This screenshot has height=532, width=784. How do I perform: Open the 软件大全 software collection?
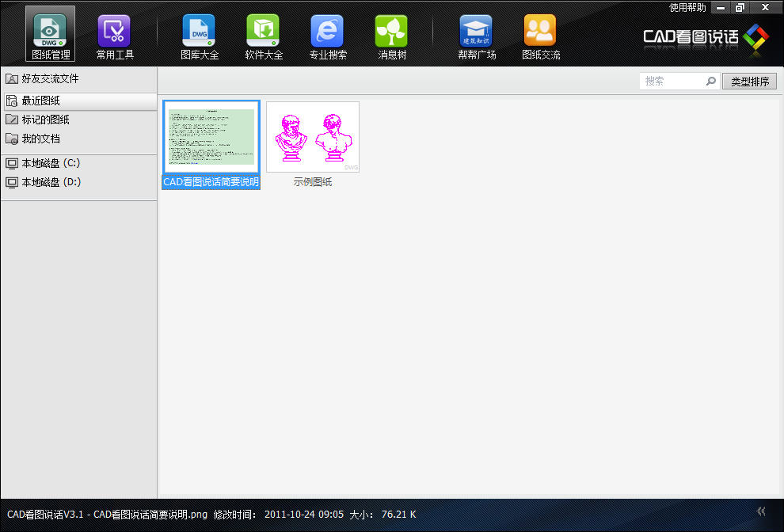click(264, 37)
